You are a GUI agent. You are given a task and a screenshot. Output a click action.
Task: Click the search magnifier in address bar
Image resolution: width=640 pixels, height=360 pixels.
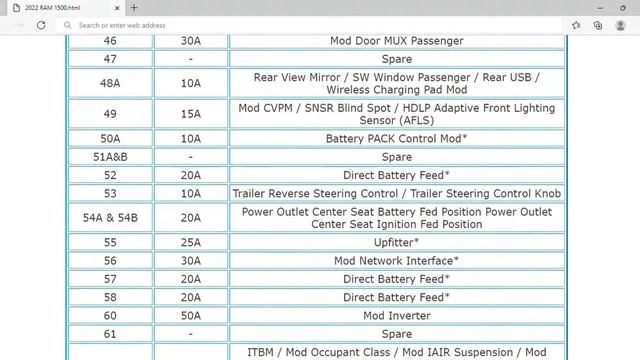(67, 25)
